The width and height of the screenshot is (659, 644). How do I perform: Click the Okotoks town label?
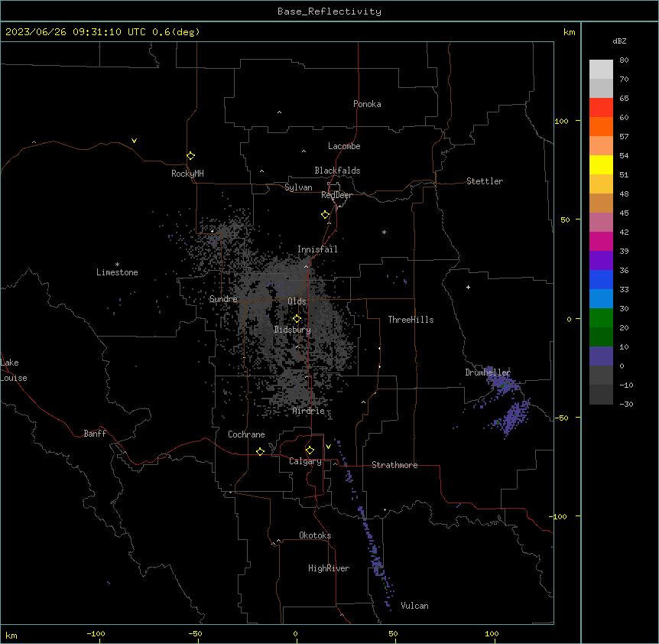pyautogui.click(x=315, y=535)
